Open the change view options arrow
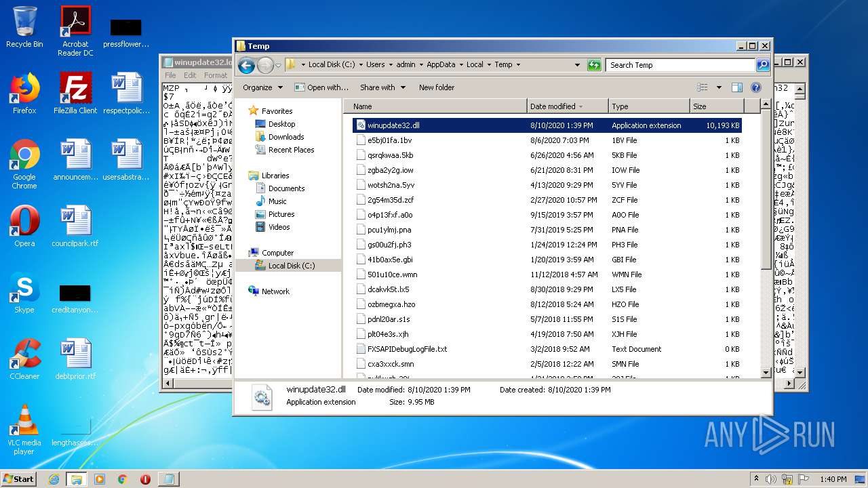This screenshot has width=868, height=488. click(x=719, y=87)
